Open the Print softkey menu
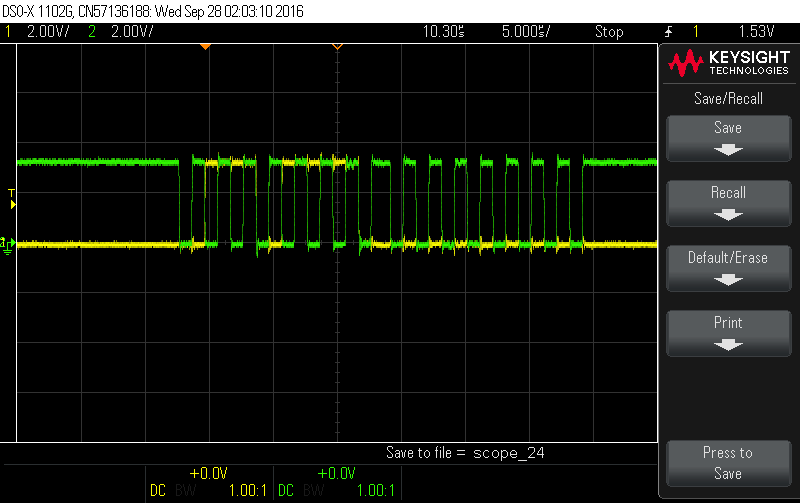The height and width of the screenshot is (503, 800). [729, 333]
